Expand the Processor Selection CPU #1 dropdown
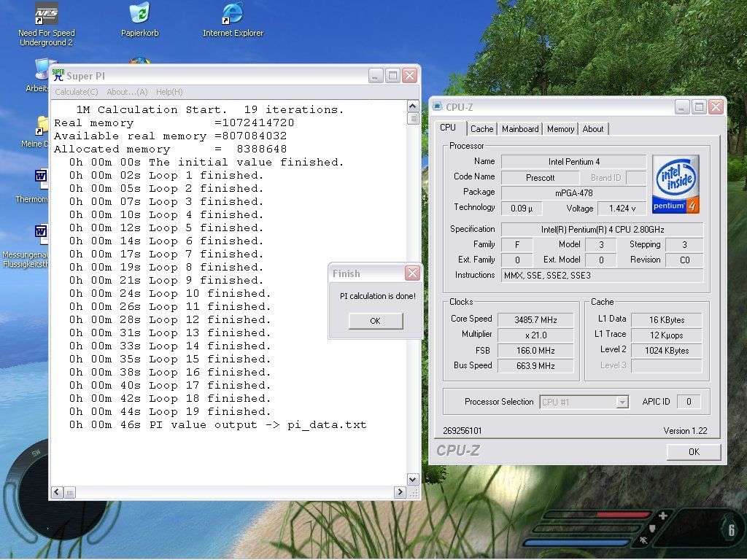The width and height of the screenshot is (747, 560). [622, 402]
